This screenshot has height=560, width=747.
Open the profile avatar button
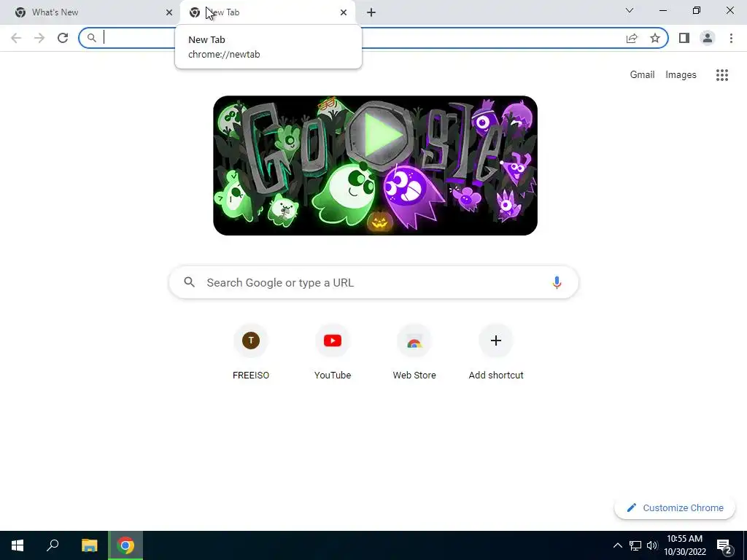pos(708,38)
